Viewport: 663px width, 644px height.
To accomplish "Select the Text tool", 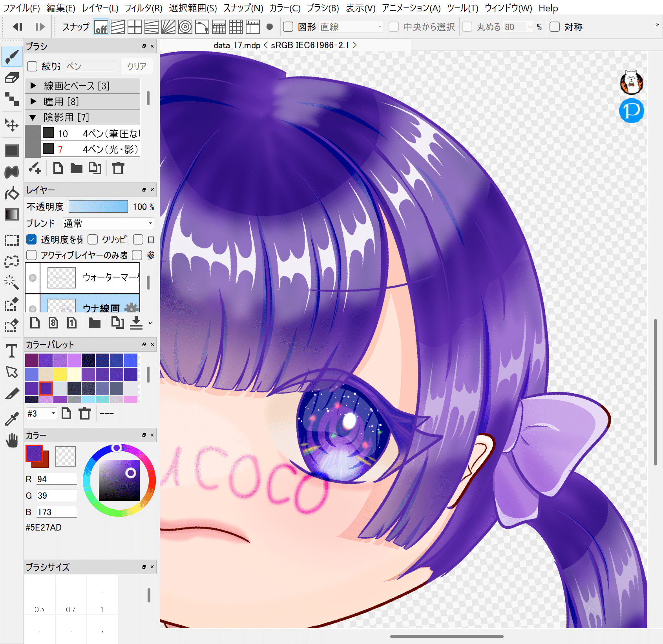I will pos(12,350).
